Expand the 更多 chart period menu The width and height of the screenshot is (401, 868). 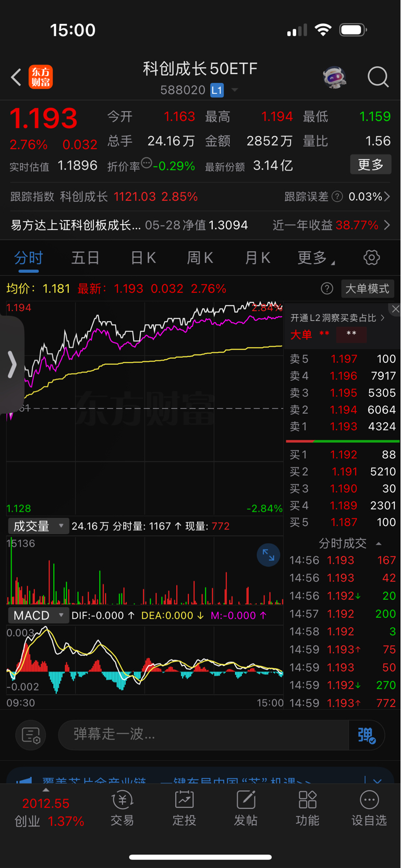coord(316,258)
